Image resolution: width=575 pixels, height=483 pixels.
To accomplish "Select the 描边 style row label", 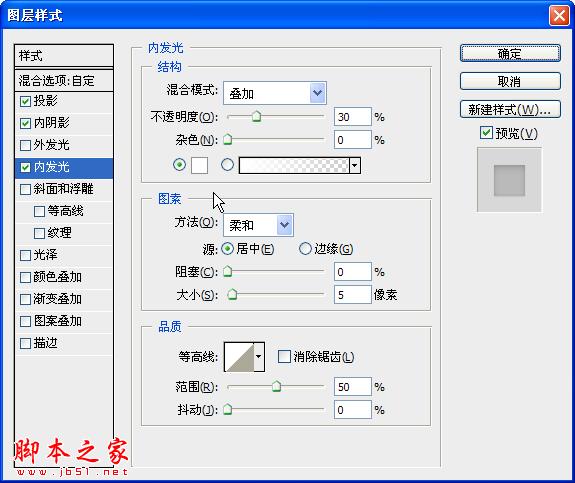I will (45, 343).
